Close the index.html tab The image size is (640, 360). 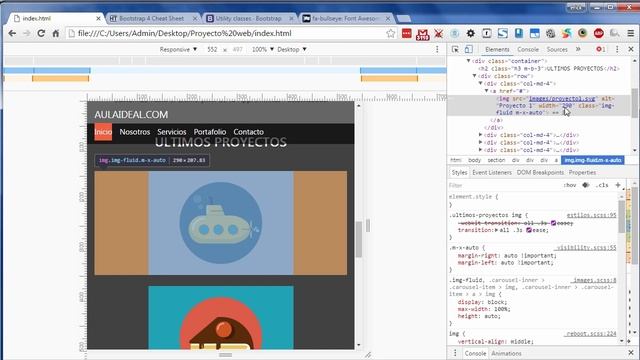pyautogui.click(x=98, y=19)
